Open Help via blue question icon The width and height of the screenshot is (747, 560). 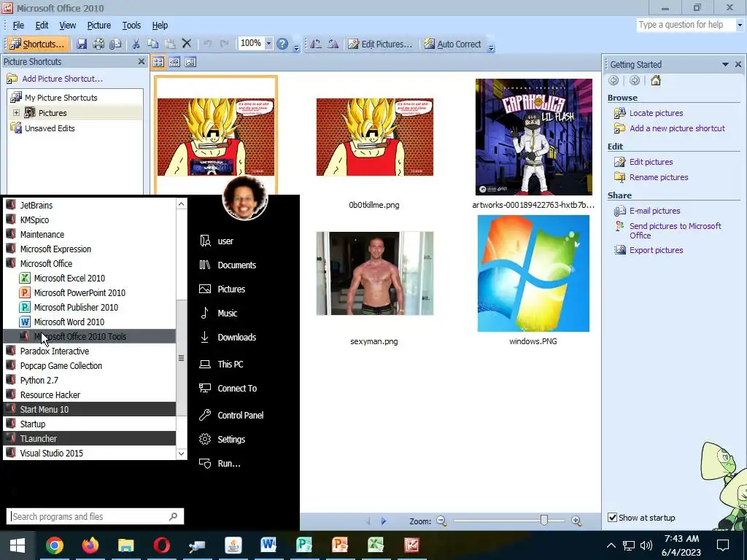click(x=282, y=44)
